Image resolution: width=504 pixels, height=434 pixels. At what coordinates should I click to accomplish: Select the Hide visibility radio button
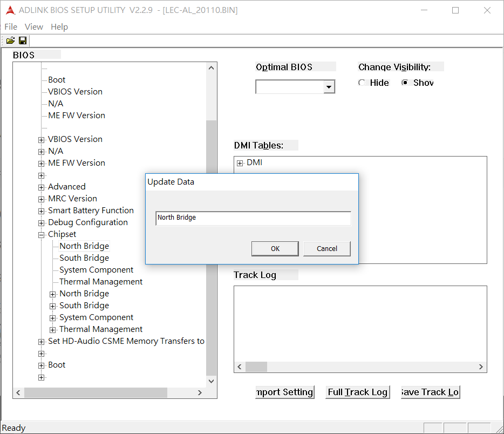pos(362,83)
